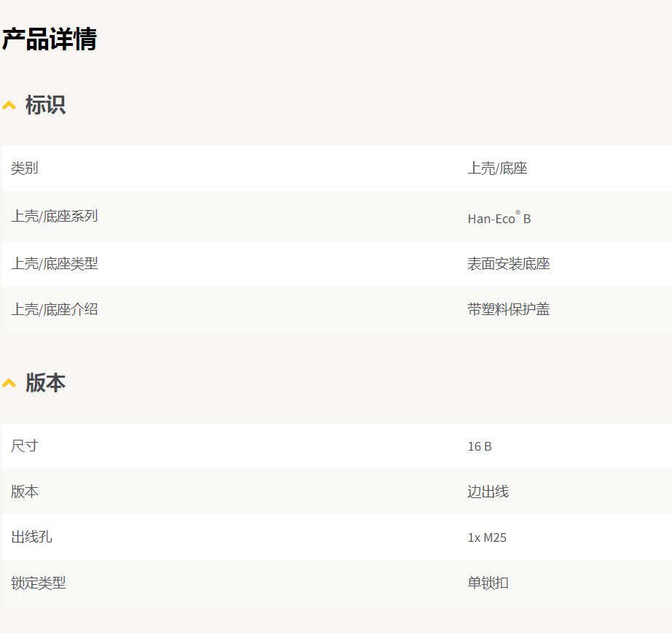Select the 1x M25 value
This screenshot has width=672, height=633.
(487, 537)
